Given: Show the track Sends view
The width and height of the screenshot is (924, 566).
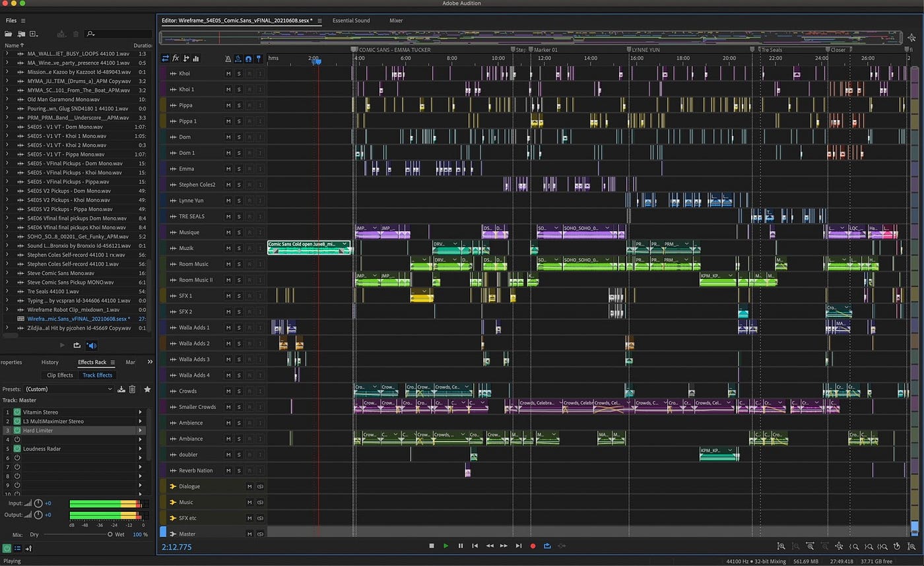Looking at the screenshot, I should [x=186, y=58].
